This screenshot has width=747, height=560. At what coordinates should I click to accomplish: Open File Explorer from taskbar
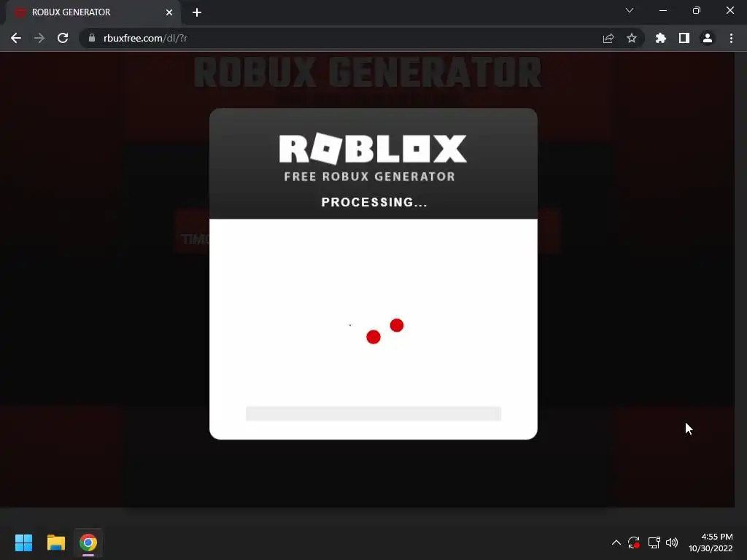click(x=55, y=542)
